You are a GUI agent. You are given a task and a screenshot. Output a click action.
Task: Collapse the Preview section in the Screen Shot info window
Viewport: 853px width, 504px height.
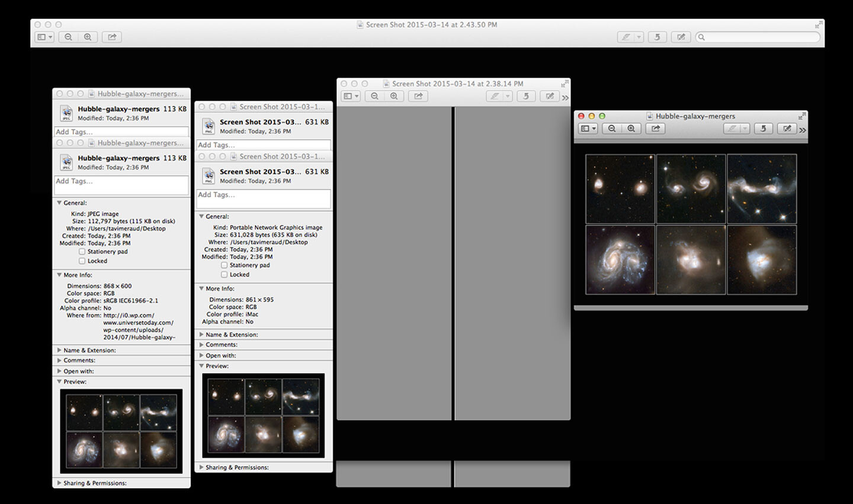click(x=201, y=366)
